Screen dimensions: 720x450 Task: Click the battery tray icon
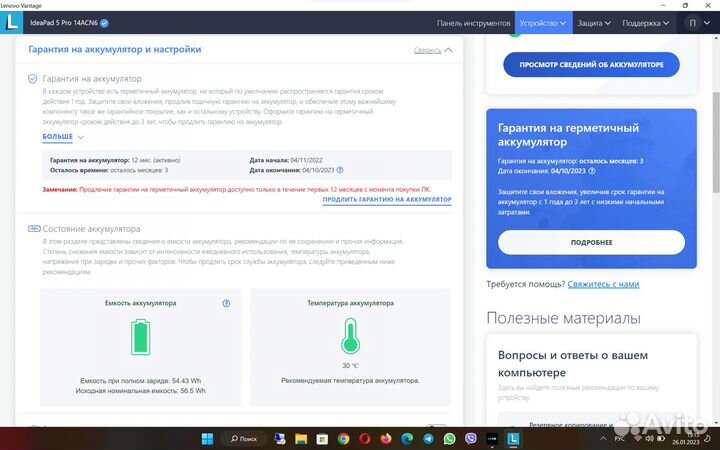[x=661, y=439]
